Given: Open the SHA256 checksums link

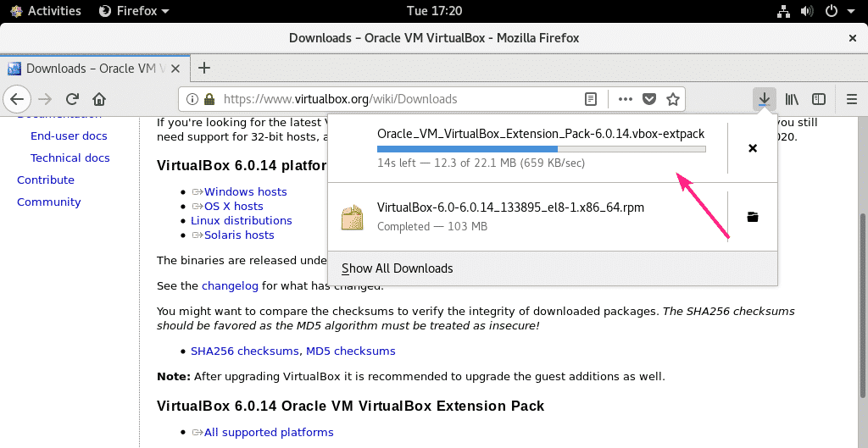Looking at the screenshot, I should point(244,351).
